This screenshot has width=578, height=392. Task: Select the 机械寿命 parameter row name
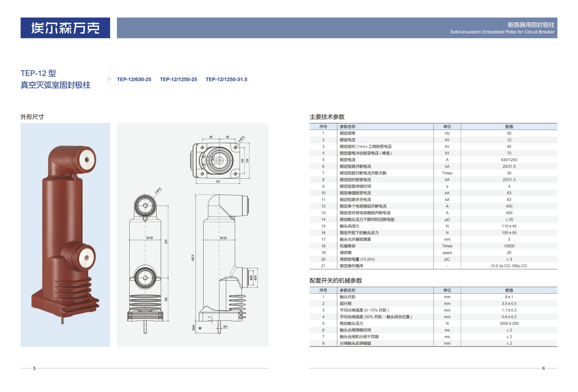(x=347, y=246)
